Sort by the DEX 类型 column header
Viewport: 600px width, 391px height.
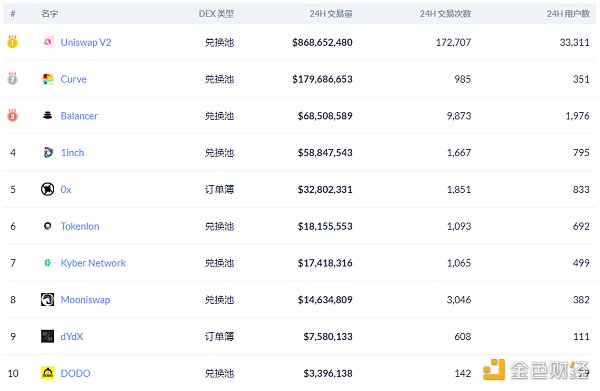[x=217, y=14]
